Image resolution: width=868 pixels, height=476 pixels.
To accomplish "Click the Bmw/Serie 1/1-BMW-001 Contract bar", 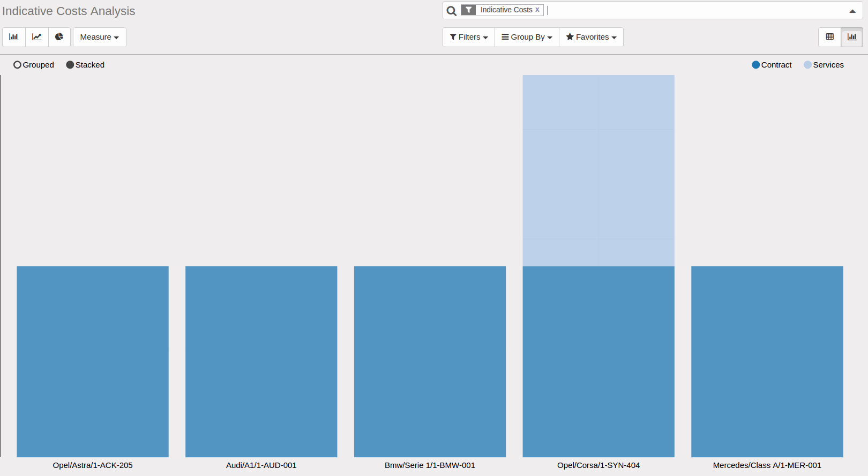I will pyautogui.click(x=430, y=362).
